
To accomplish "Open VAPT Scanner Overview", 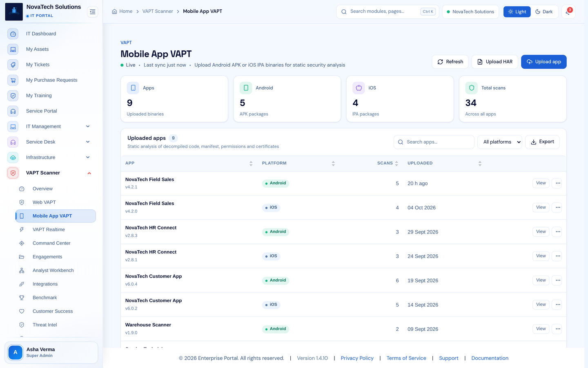I will [56, 189].
